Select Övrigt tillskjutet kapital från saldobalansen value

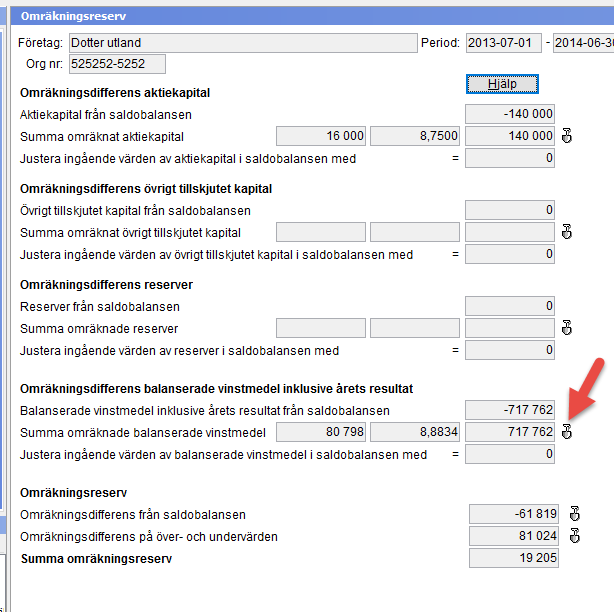[x=510, y=210]
